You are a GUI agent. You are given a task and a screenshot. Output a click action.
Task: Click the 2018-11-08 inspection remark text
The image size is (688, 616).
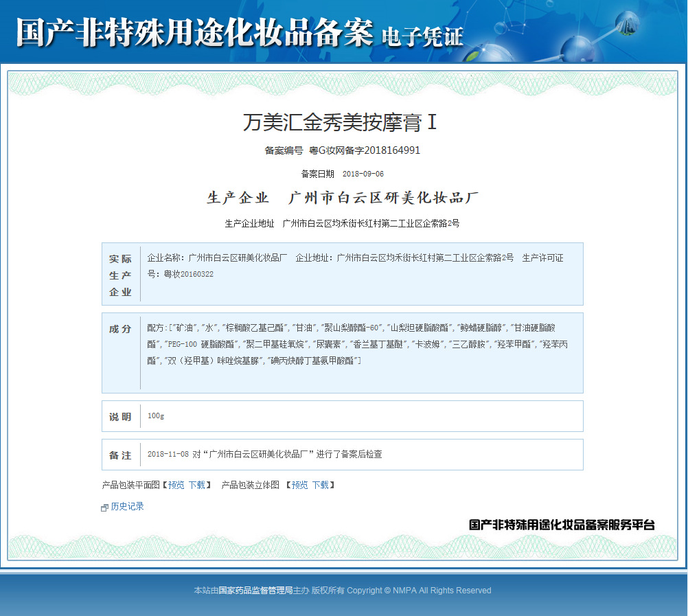point(264,455)
